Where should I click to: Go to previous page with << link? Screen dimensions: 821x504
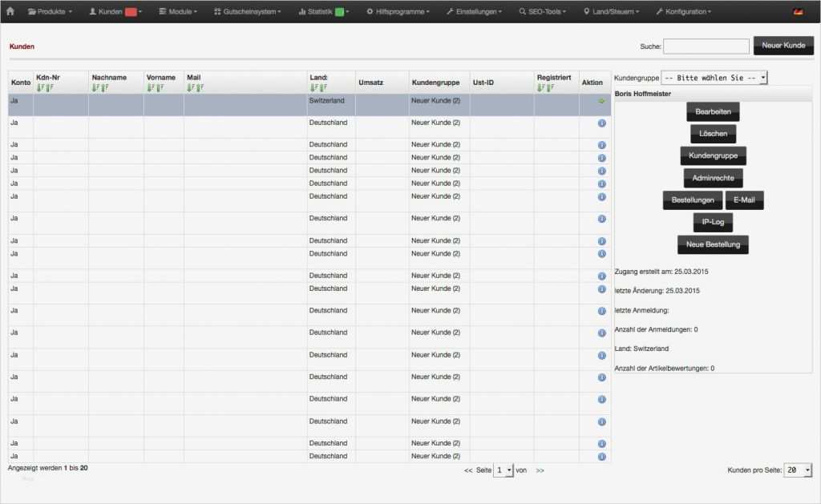[468, 470]
